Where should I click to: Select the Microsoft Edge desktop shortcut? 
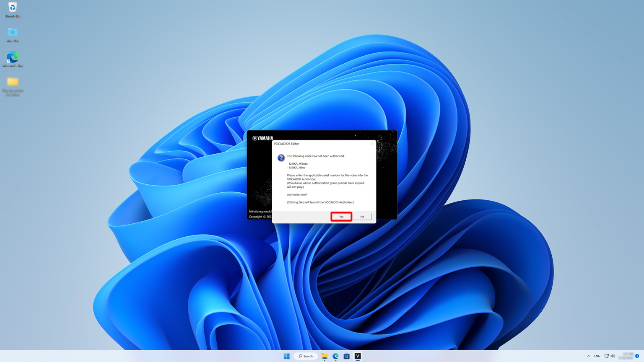(13, 59)
